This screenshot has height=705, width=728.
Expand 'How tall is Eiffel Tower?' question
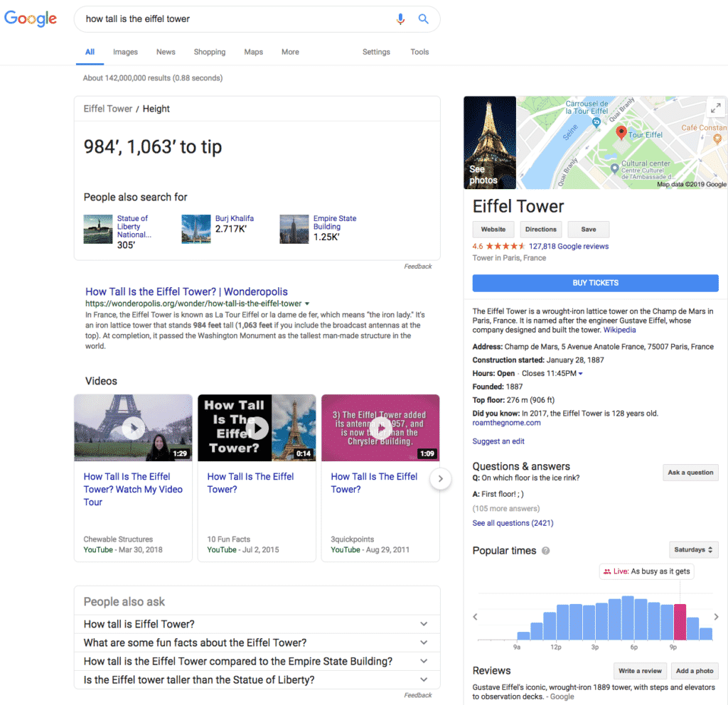point(257,624)
